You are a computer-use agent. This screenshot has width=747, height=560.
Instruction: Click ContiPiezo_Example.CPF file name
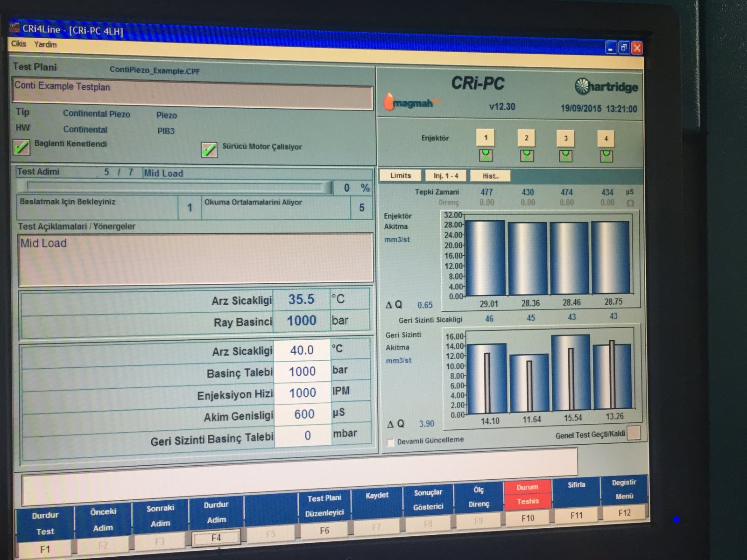click(x=155, y=70)
